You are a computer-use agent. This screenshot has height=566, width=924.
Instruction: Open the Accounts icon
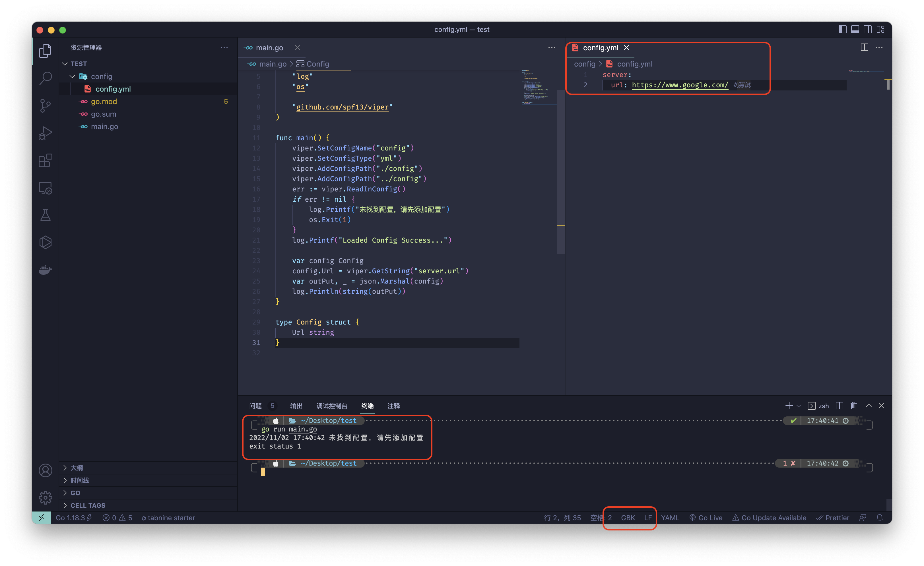46,470
